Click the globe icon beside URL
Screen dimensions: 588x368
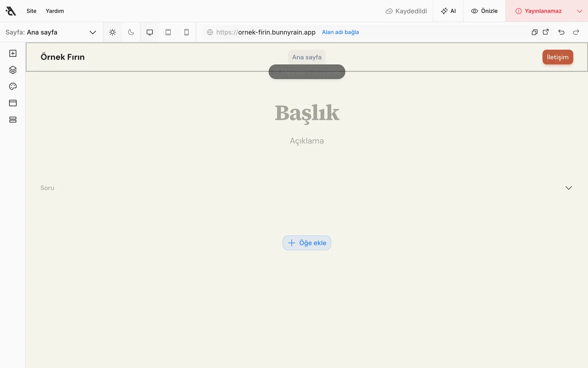[210, 32]
